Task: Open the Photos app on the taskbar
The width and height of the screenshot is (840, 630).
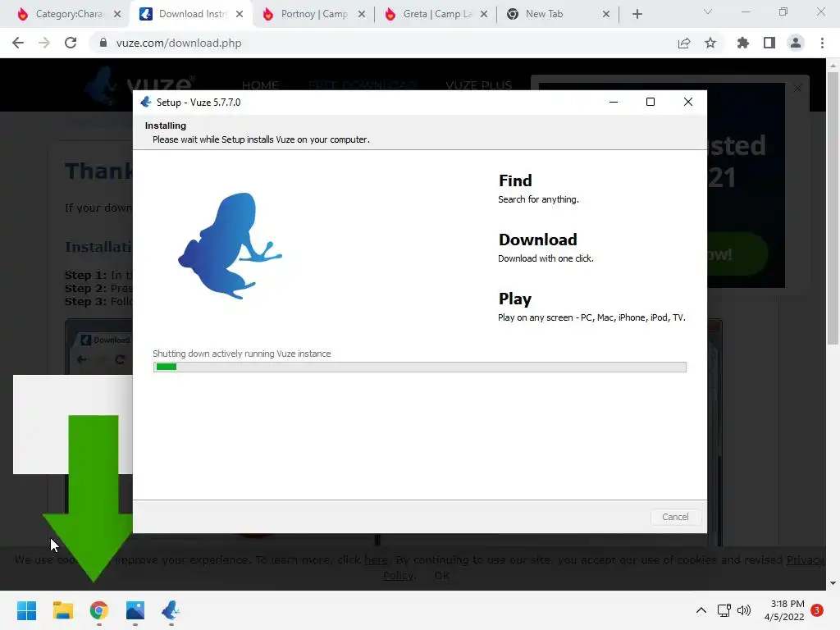Action: 135,610
